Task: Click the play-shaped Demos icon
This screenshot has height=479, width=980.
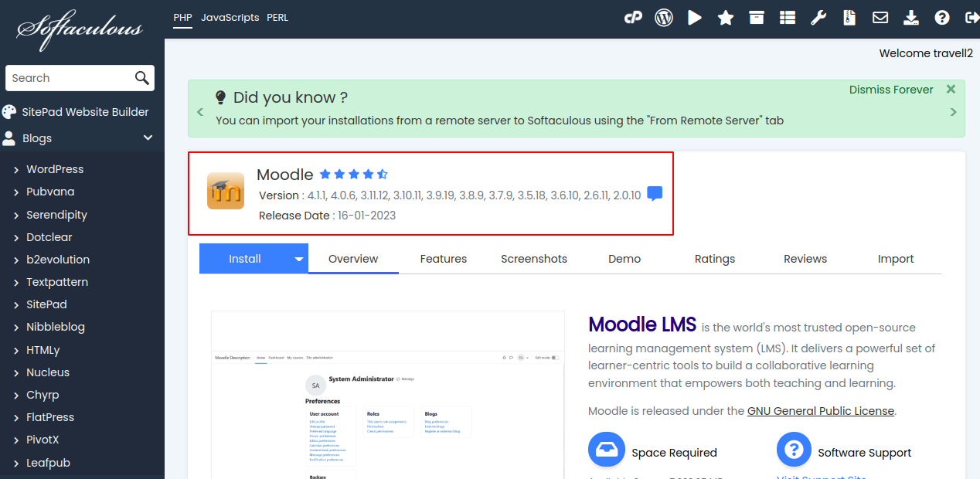Action: pos(695,17)
